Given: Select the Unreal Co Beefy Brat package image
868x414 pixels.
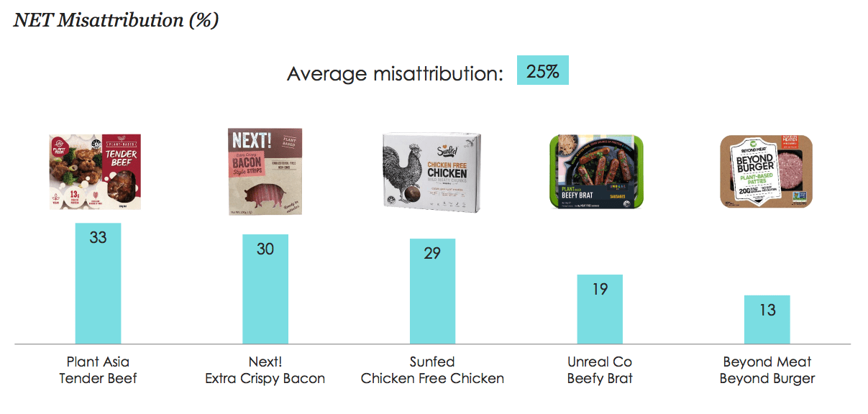Looking at the screenshot, I should point(599,172).
